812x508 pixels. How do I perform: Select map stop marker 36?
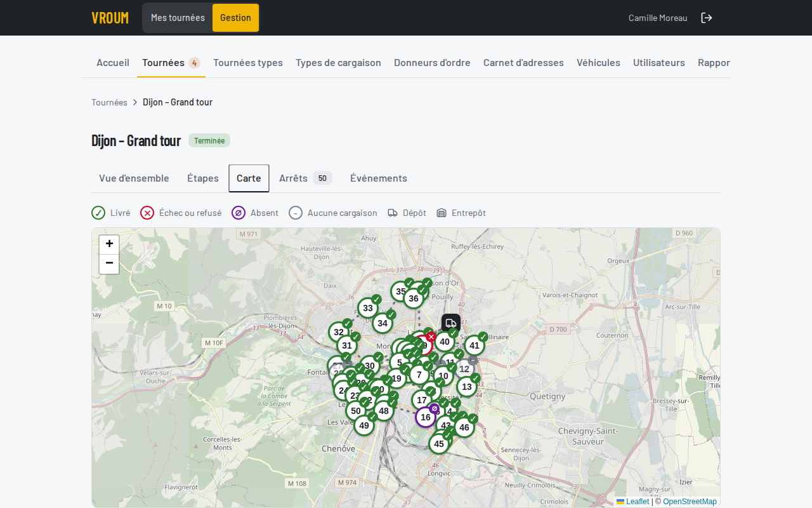point(414,298)
